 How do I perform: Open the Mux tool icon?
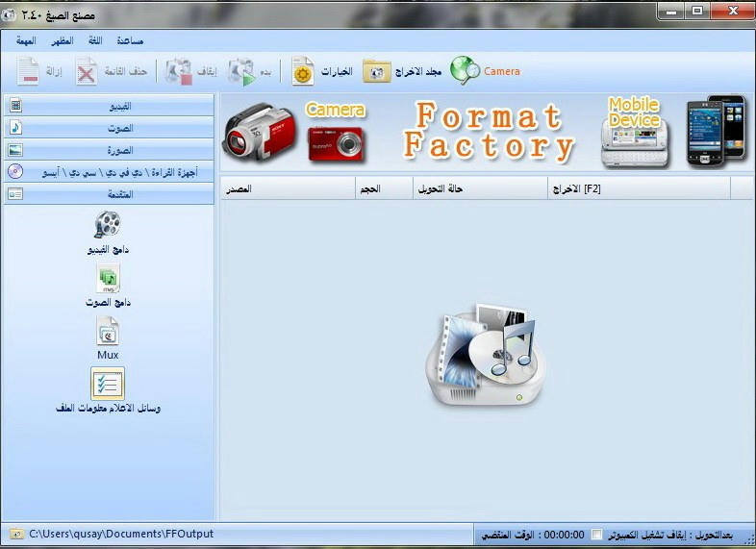108,331
